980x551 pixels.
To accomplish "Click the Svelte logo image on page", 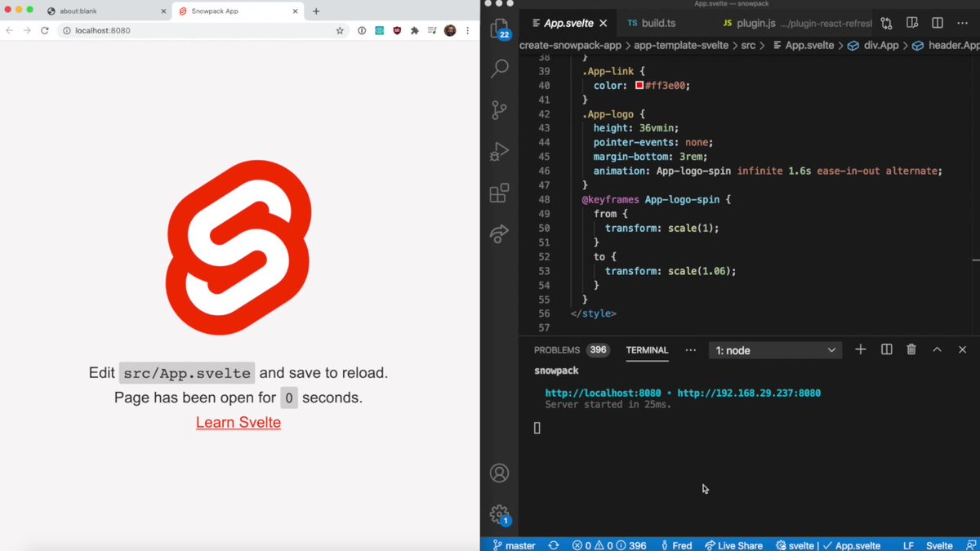I will click(238, 247).
